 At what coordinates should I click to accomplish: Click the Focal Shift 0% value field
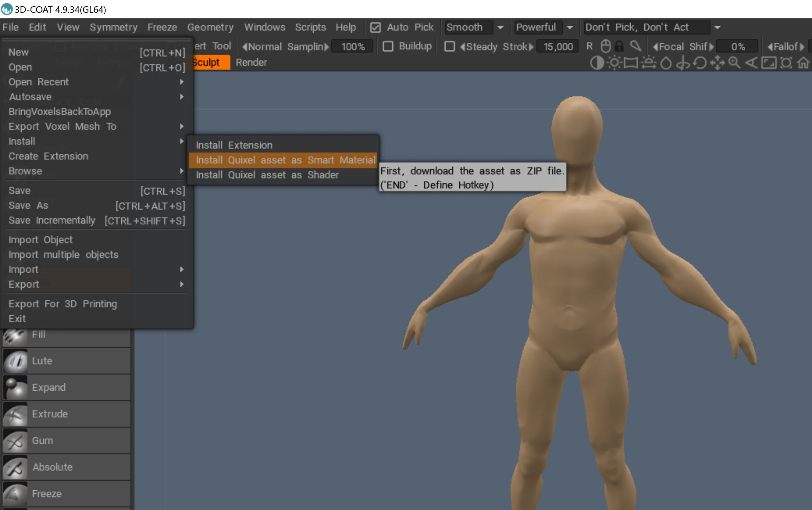click(x=737, y=47)
